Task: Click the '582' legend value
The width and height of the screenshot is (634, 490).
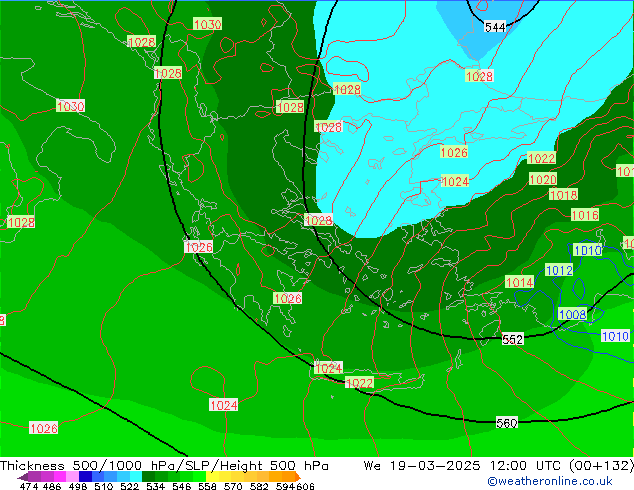Action: coord(259,486)
